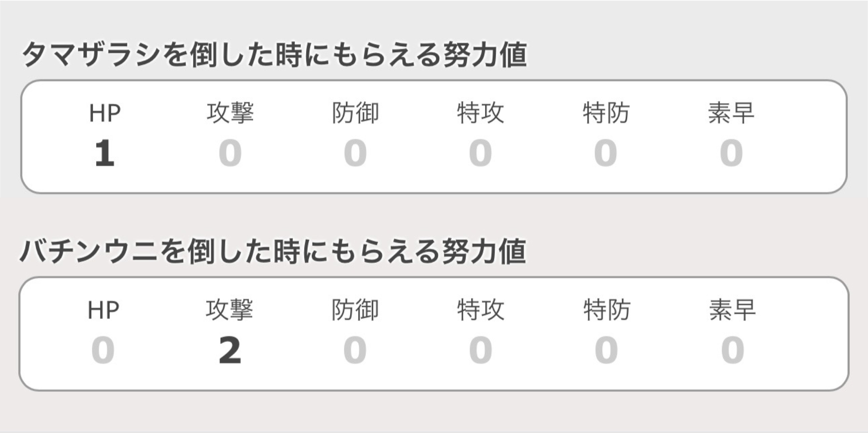This screenshot has height=435, width=868.
Task: Click 攻撃 value 0 in タマザラシ panel
Action: [x=230, y=153]
